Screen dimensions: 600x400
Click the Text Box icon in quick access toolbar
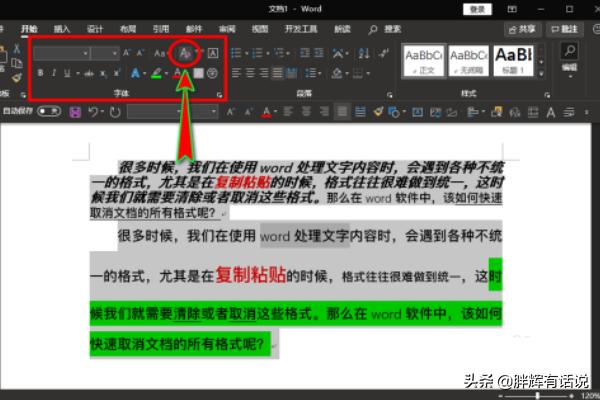pos(417,112)
